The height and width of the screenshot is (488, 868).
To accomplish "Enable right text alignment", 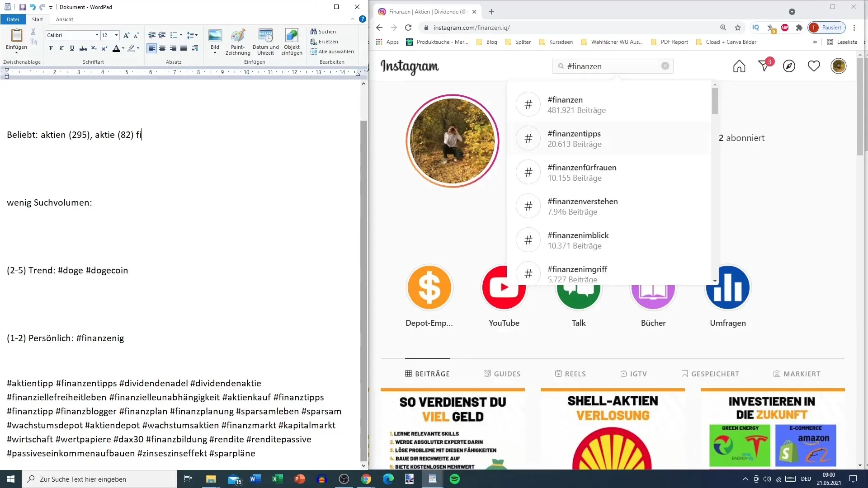I will coord(173,48).
